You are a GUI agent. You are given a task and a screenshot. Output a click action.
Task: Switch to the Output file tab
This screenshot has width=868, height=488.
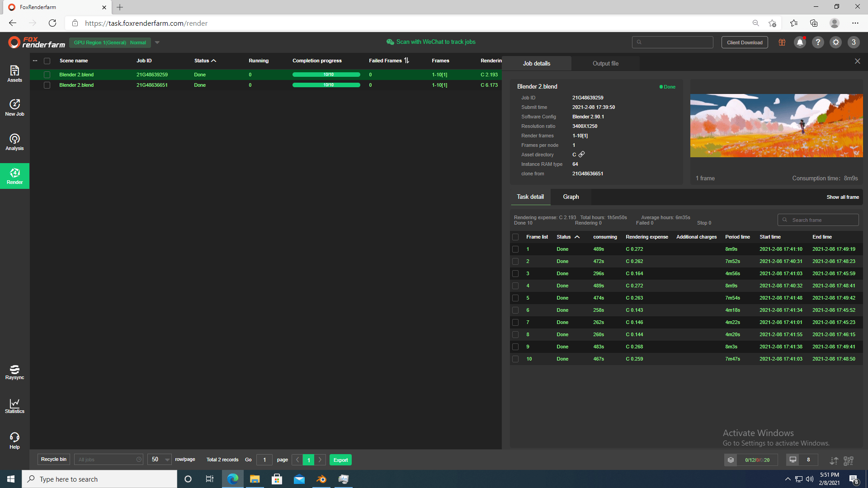click(x=605, y=64)
